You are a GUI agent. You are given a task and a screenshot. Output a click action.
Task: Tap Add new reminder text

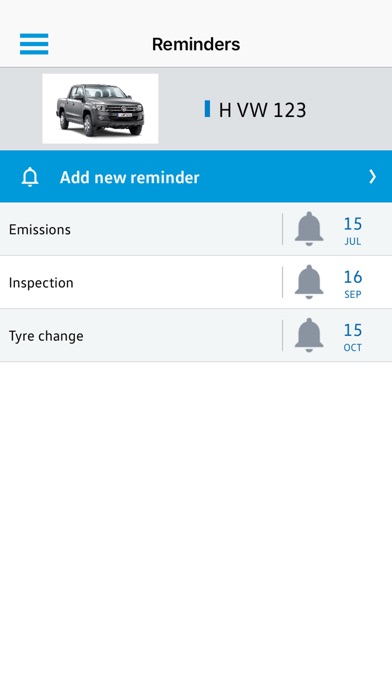pos(130,178)
